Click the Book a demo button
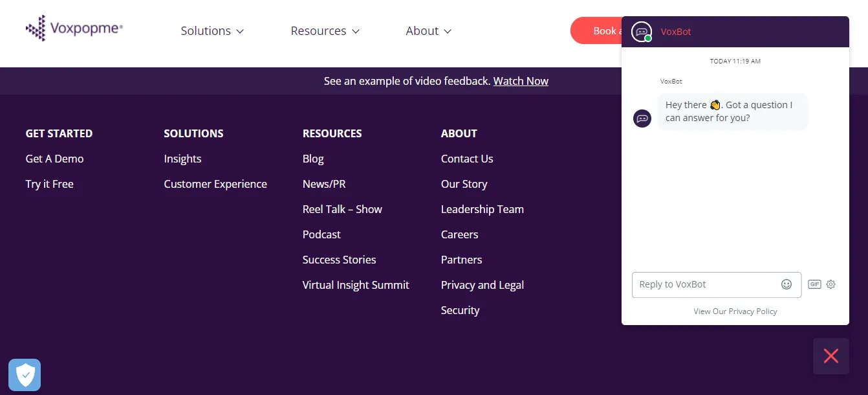This screenshot has width=868, height=395. (596, 30)
